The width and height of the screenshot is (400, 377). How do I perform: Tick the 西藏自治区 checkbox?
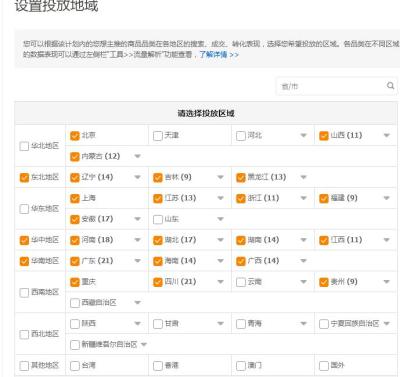tap(75, 303)
